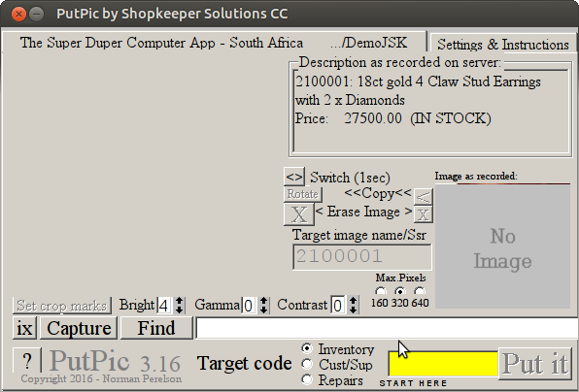Select the 640 max pixels radio
This screenshot has width=579, height=392.
[420, 292]
